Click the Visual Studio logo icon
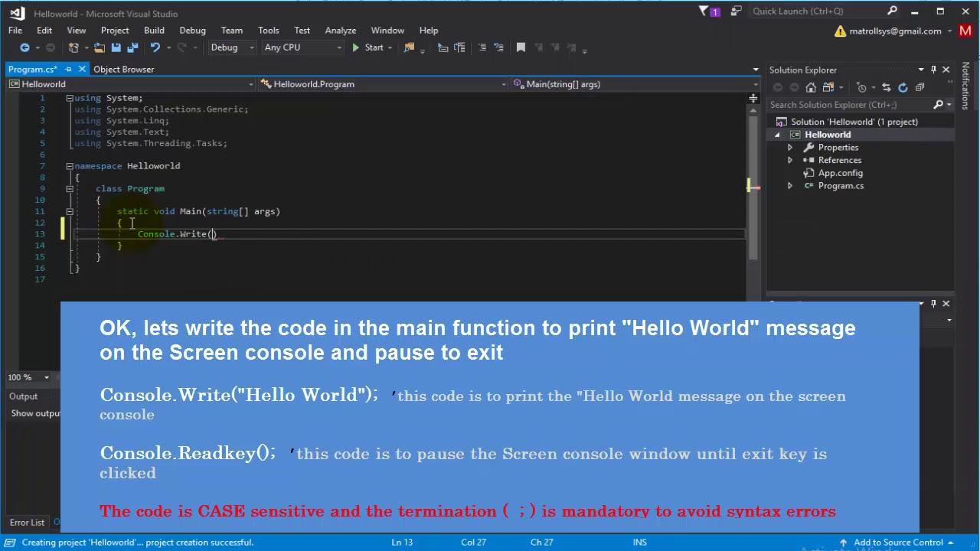 point(17,12)
